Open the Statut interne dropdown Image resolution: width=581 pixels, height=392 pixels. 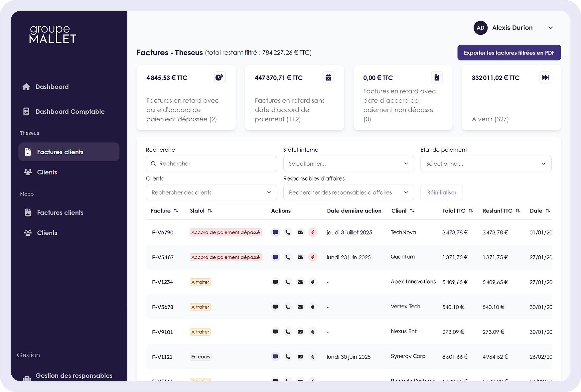[348, 164]
